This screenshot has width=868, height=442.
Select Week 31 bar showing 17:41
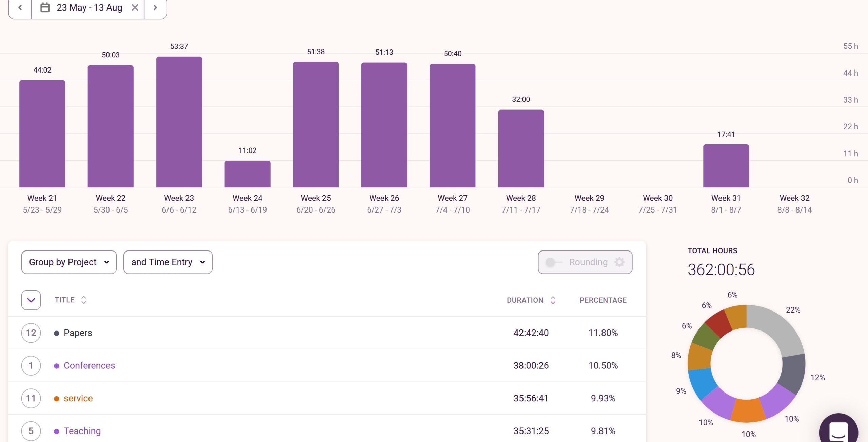pos(726,166)
